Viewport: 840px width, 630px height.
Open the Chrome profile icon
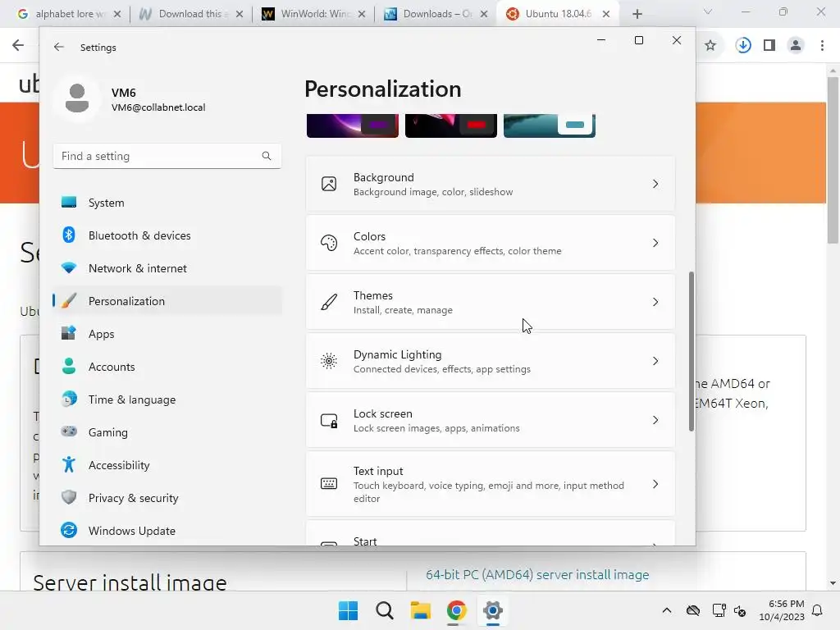click(796, 46)
